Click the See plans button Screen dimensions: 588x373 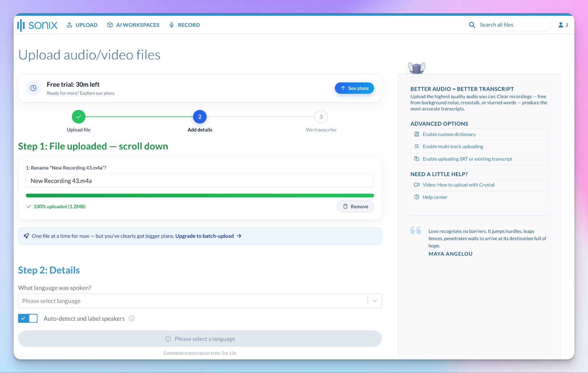(x=354, y=88)
